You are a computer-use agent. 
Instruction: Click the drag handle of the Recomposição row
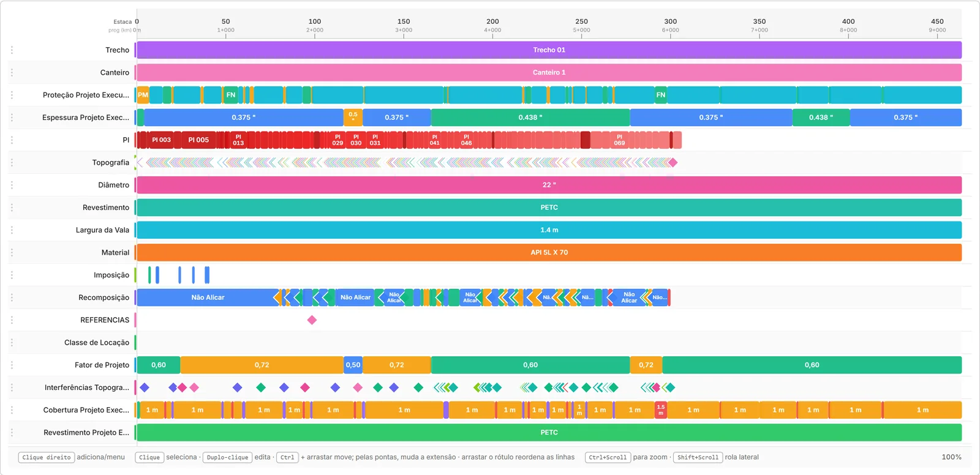coord(12,297)
